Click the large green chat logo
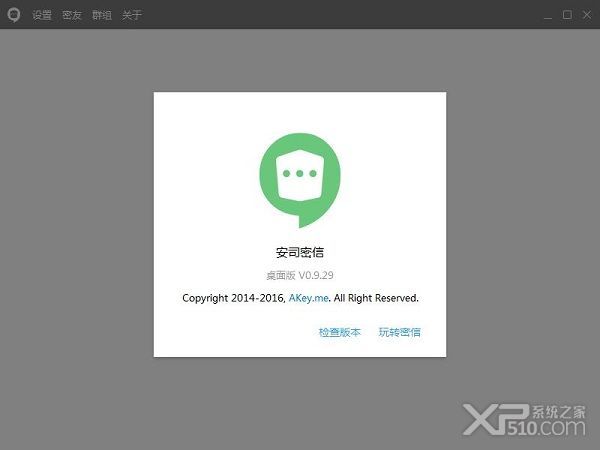 (300, 180)
